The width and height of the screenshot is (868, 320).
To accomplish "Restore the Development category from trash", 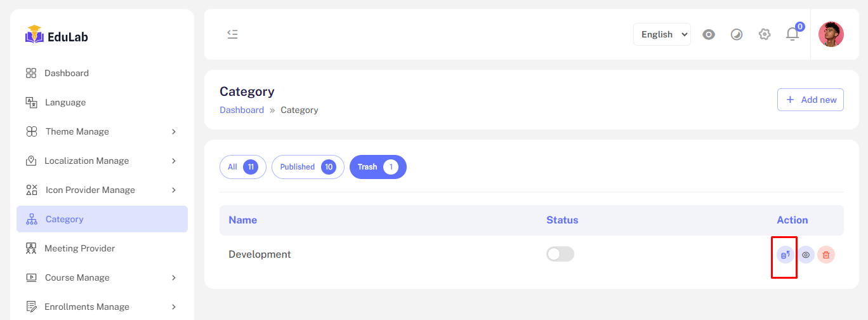I will coord(786,255).
